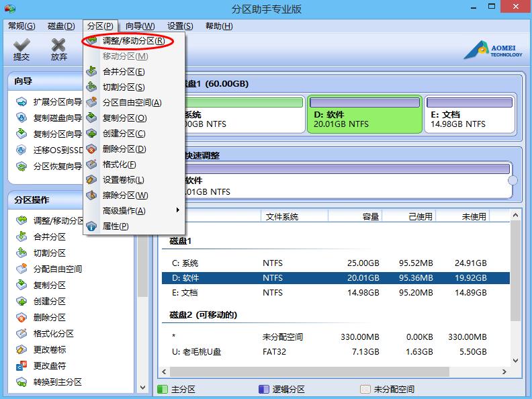
Task: Select D: 软件 row in partition list
Action: pos(336,278)
